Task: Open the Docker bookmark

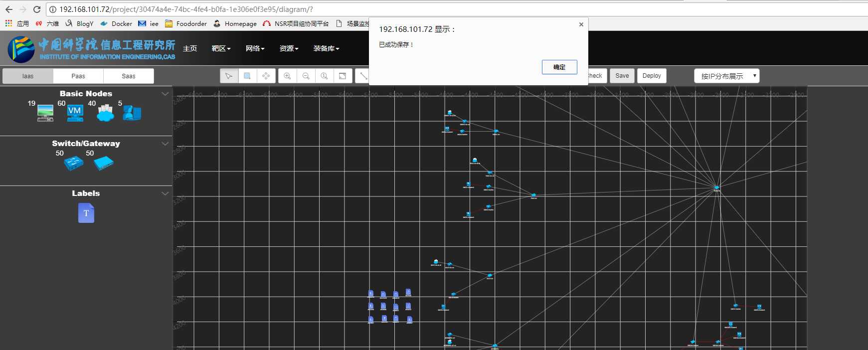Action: coord(116,23)
